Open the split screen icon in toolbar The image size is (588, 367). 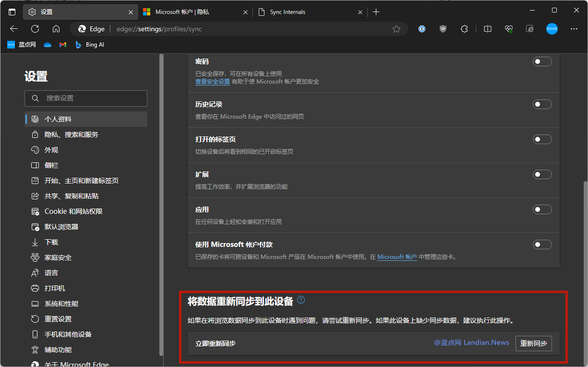click(x=487, y=29)
